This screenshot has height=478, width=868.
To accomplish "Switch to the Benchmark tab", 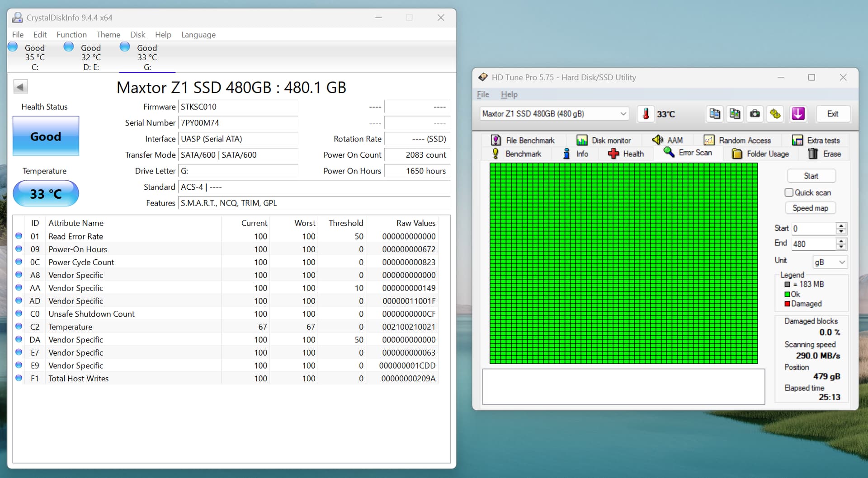I will (x=516, y=154).
